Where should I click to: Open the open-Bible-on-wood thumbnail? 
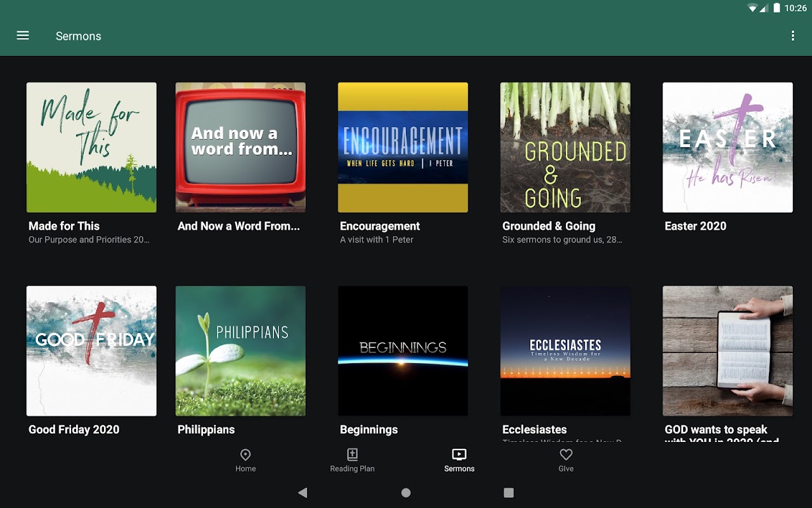[728, 351]
